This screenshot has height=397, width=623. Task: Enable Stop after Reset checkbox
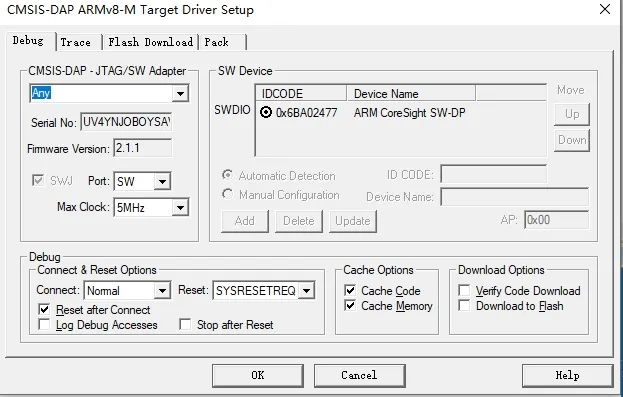click(x=185, y=324)
